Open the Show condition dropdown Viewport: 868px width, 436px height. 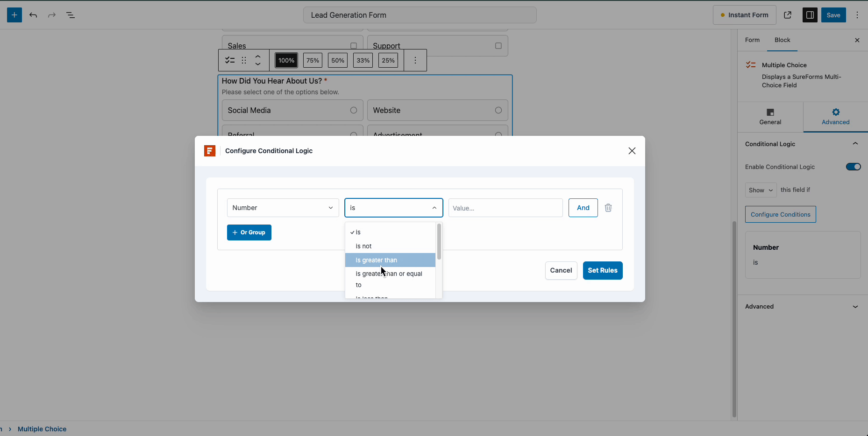coord(760,190)
